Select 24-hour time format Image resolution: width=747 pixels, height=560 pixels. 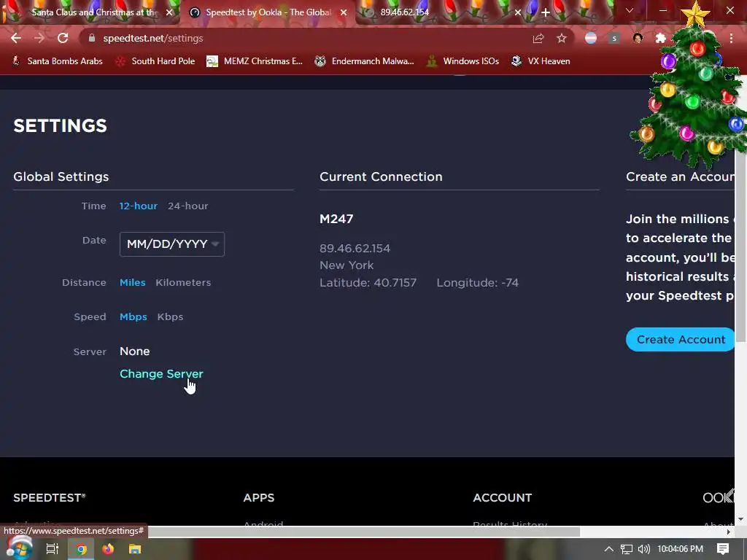[x=187, y=206]
